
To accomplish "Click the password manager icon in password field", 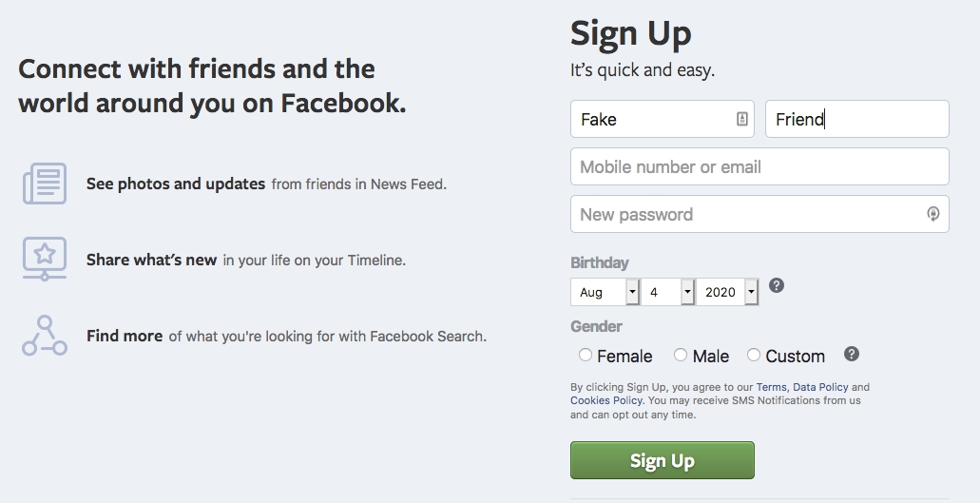I will click(x=933, y=214).
